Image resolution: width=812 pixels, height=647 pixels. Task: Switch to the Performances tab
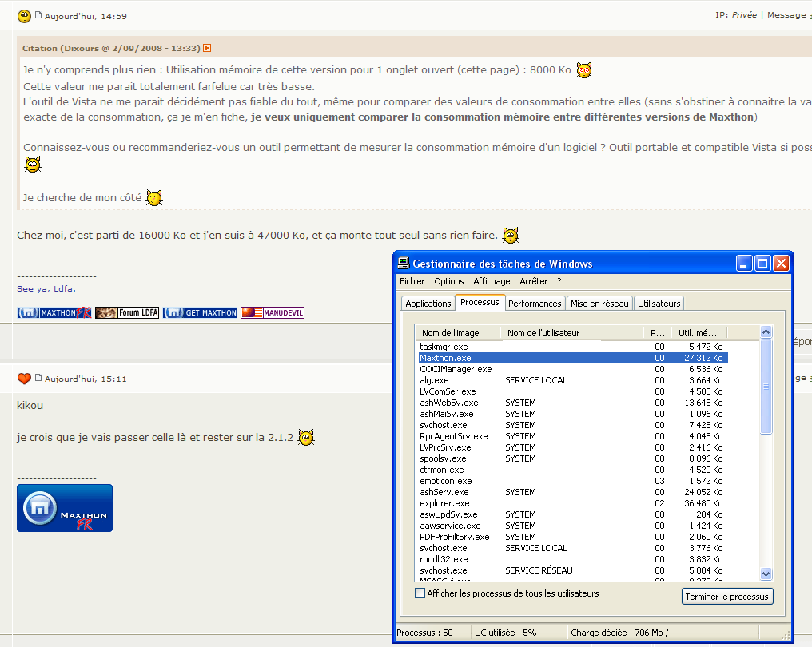click(535, 304)
